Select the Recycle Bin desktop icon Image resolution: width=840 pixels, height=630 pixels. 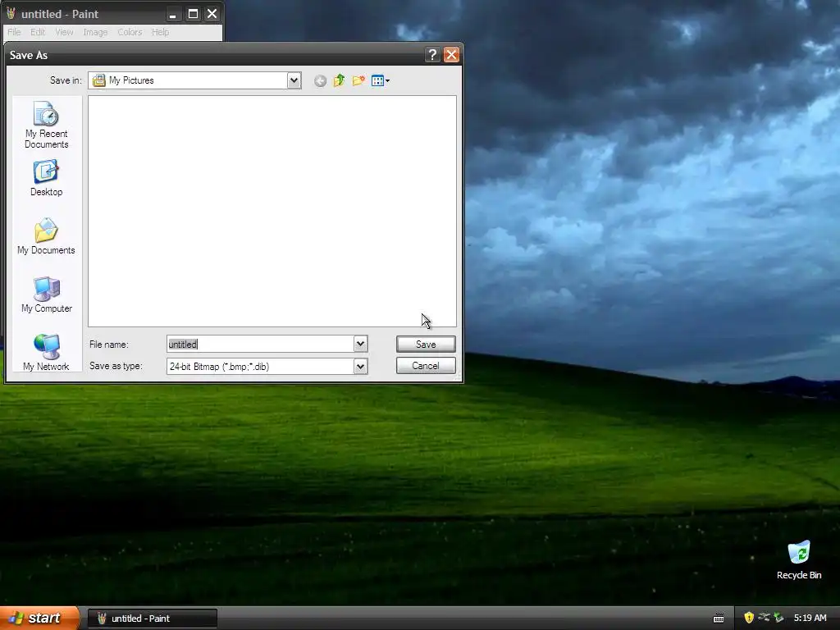pyautogui.click(x=799, y=560)
